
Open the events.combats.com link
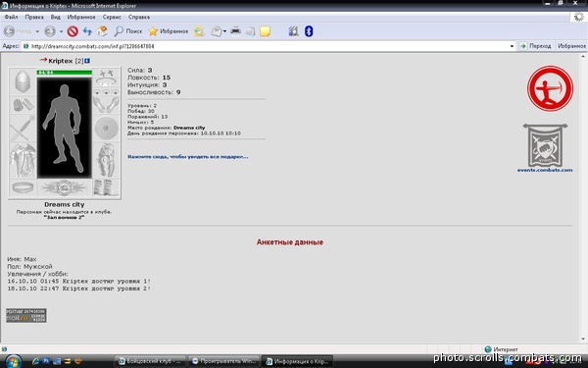[545, 170]
